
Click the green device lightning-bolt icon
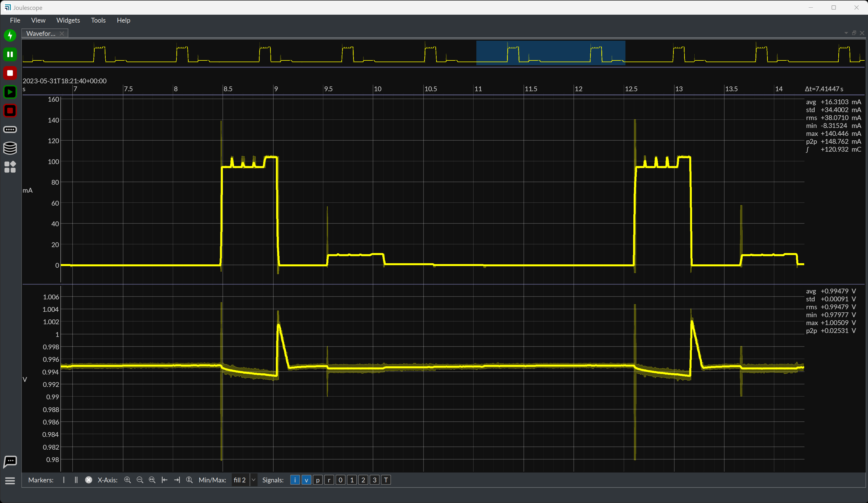(10, 35)
